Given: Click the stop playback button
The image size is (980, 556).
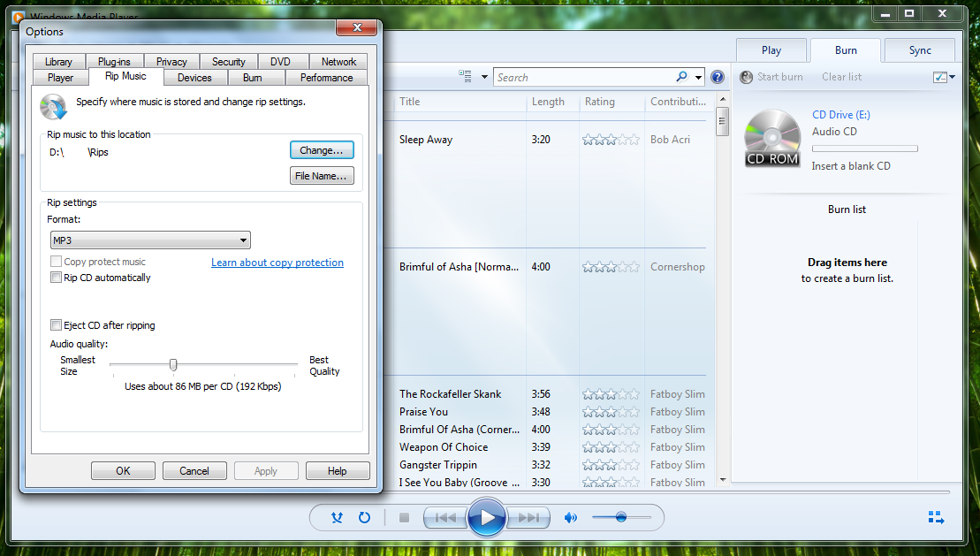Looking at the screenshot, I should pyautogui.click(x=405, y=517).
